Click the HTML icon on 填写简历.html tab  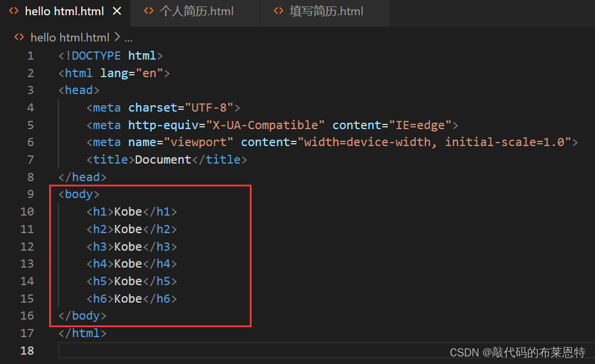point(278,11)
